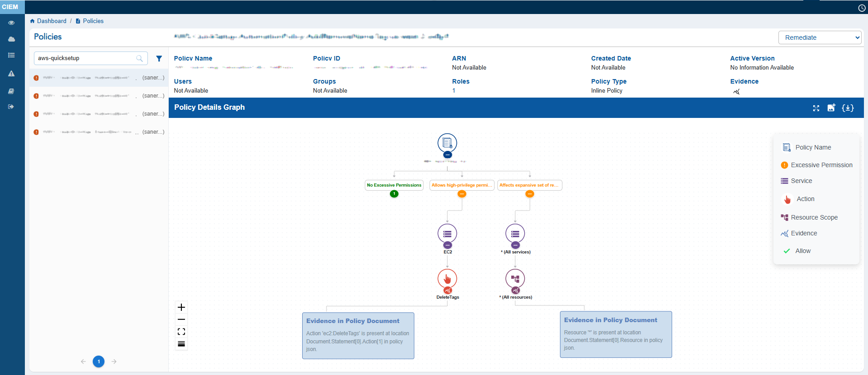Screen dimensions: 868x375
Task: Toggle the graph legend list button
Action: [x=181, y=344]
